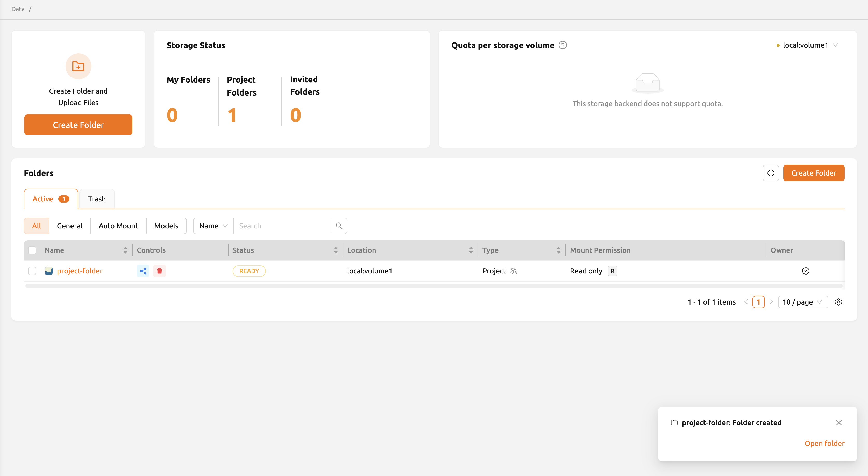868x476 pixels.
Task: Click the 1 - 1 of 1 items text
Action: tap(712, 302)
